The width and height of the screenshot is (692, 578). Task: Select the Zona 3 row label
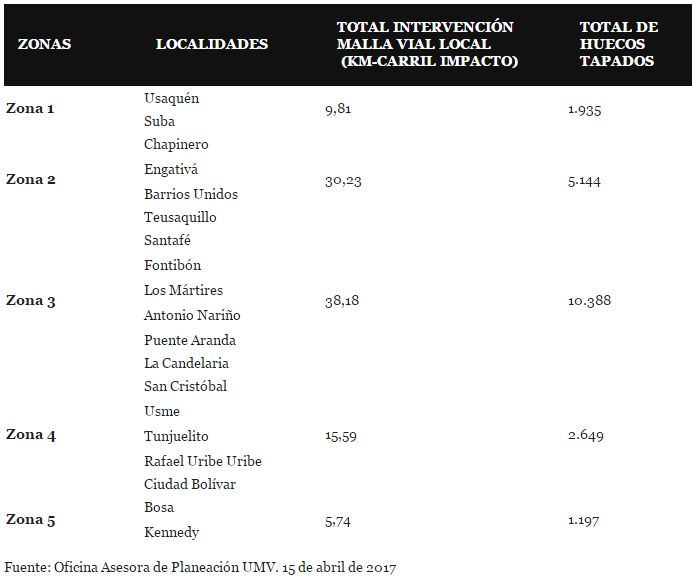point(30,300)
